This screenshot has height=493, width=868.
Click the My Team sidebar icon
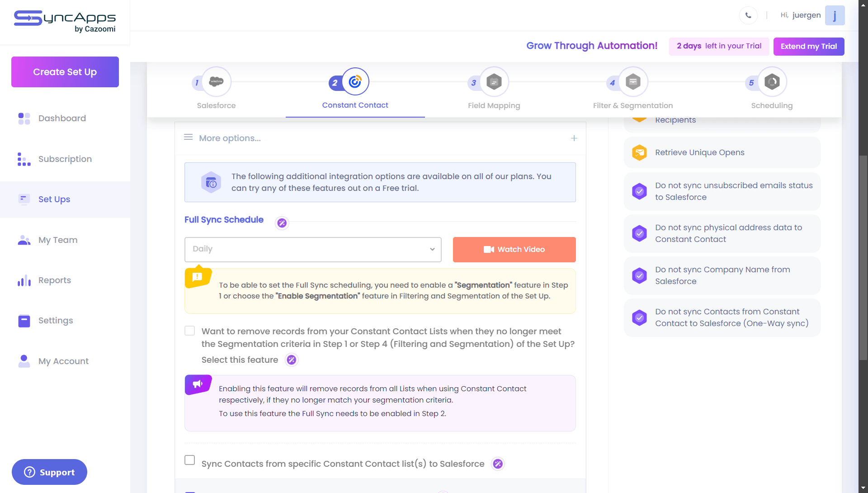[24, 240]
